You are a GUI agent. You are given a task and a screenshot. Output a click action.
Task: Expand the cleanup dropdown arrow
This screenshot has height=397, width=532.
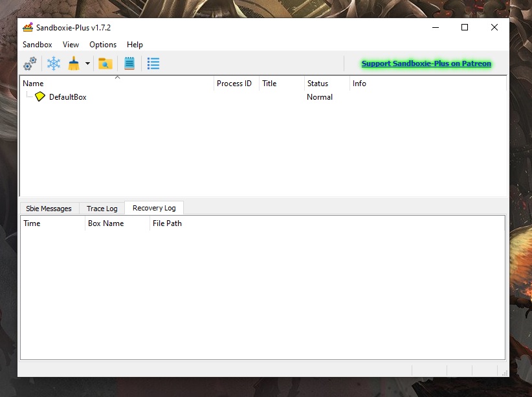tap(87, 63)
